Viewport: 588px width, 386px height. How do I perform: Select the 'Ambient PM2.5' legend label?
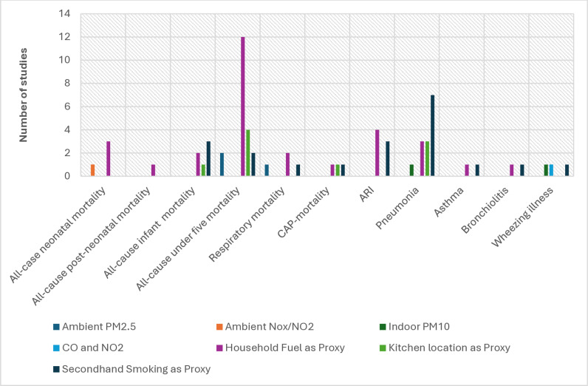pyautogui.click(x=99, y=327)
